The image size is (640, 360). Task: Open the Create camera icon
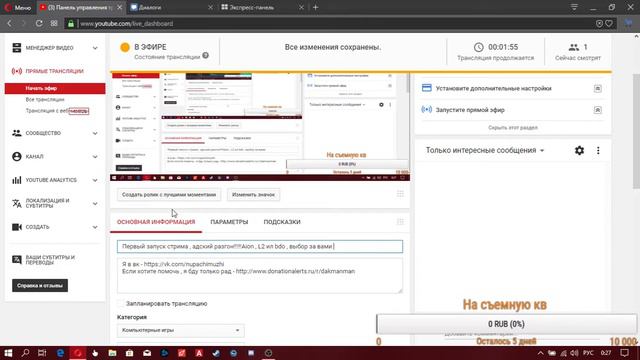(x=16, y=227)
